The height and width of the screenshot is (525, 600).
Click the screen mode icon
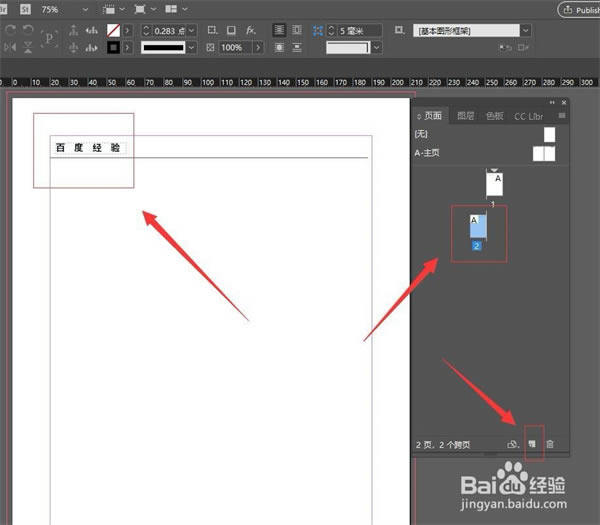coord(140,9)
